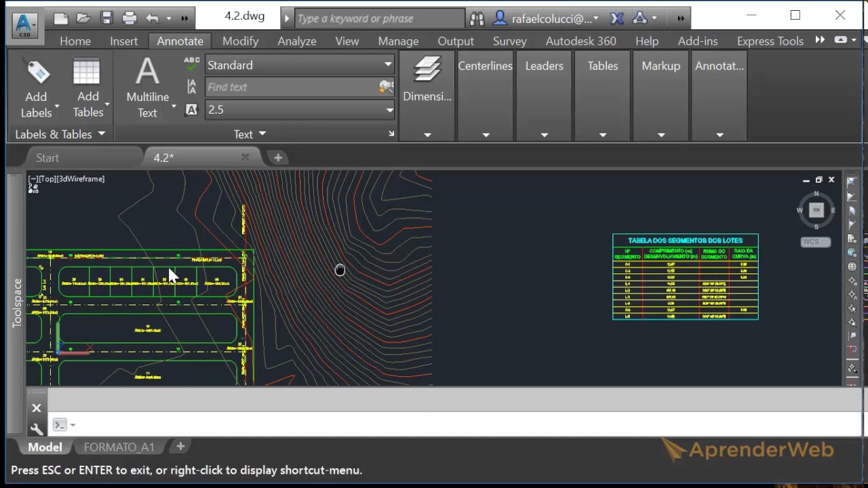Open the Add-ins ribbon tab
This screenshot has height=488, width=868.
698,41
